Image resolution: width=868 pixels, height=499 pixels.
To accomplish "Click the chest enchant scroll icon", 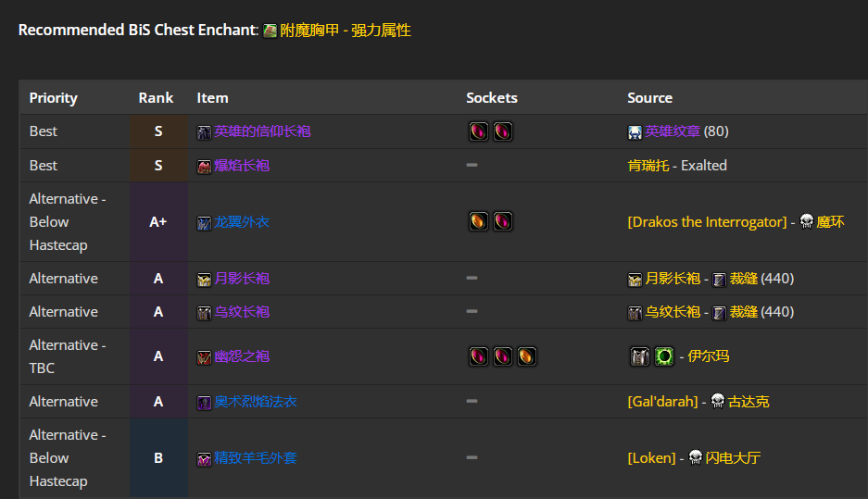I will coord(270,31).
